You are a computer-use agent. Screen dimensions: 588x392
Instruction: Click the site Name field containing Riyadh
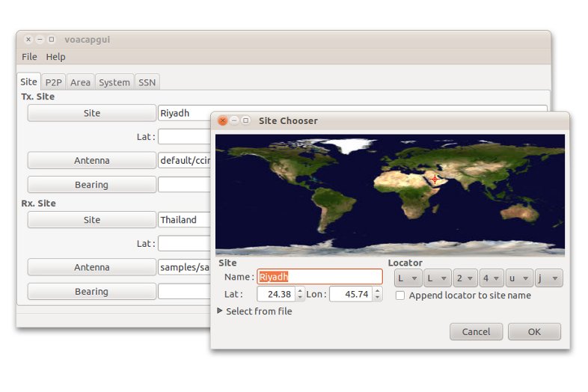[319, 277]
